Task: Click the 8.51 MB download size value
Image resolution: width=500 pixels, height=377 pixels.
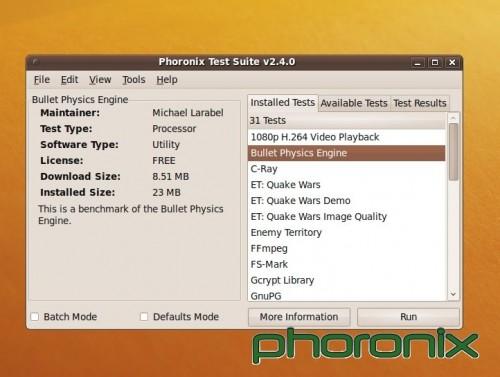Action: coord(171,176)
